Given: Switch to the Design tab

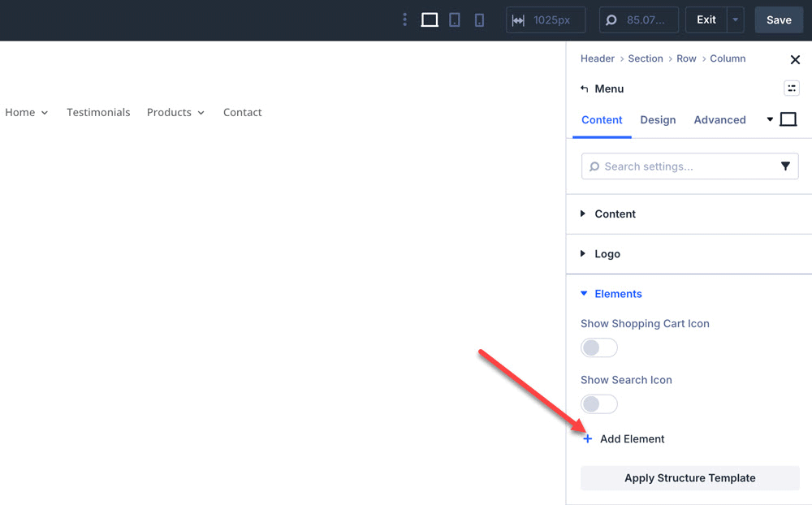Looking at the screenshot, I should pyautogui.click(x=658, y=119).
